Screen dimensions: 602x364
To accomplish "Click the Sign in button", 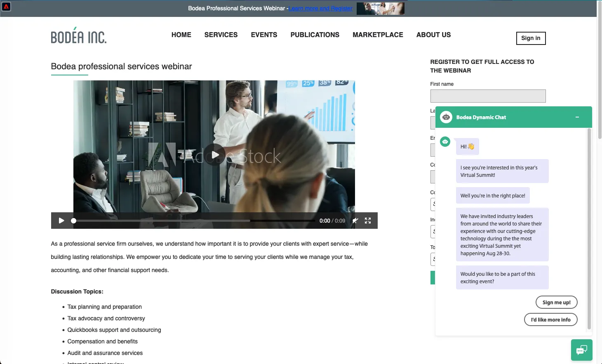I will point(531,38).
